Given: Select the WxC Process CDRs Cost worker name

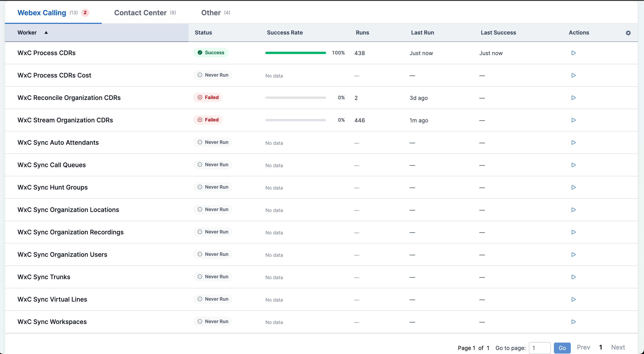Looking at the screenshot, I should [x=54, y=75].
